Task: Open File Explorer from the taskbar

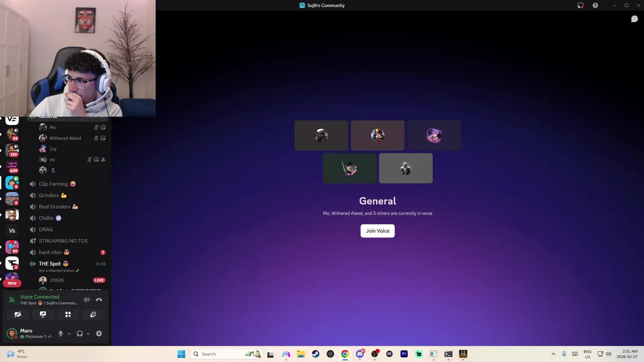Action: pos(300,354)
